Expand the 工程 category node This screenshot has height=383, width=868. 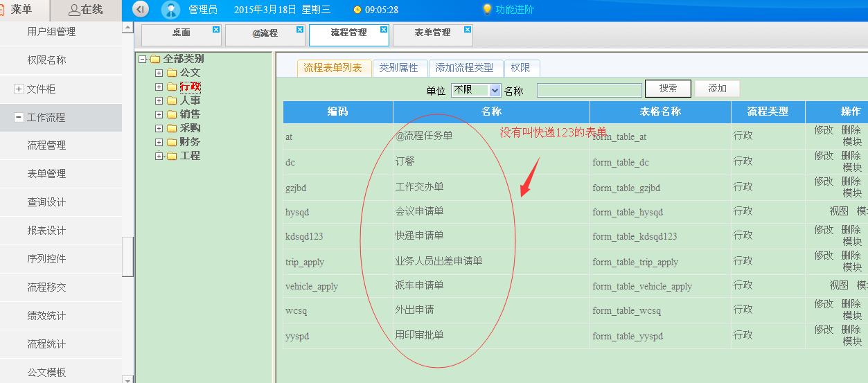(x=159, y=156)
